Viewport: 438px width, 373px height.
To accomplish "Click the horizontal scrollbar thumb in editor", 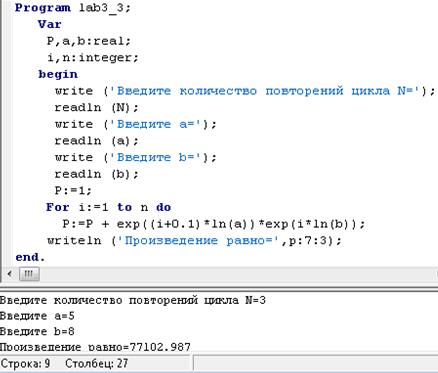I will coord(29,274).
